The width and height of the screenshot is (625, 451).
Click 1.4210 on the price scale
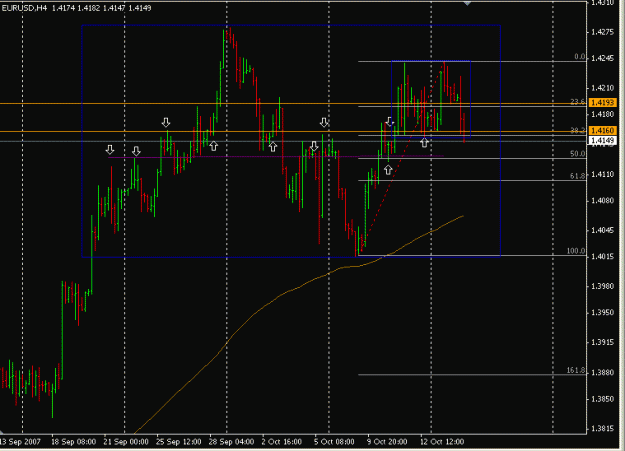click(x=602, y=88)
